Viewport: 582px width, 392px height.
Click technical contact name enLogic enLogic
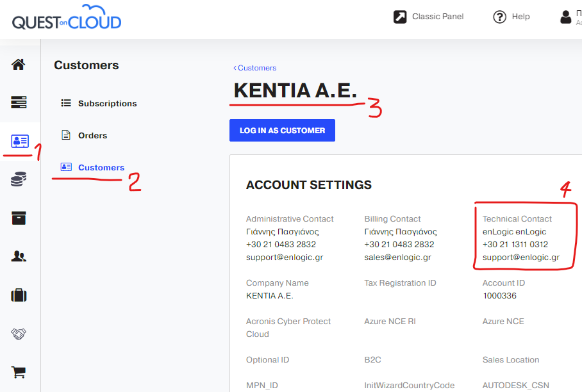pyautogui.click(x=514, y=232)
